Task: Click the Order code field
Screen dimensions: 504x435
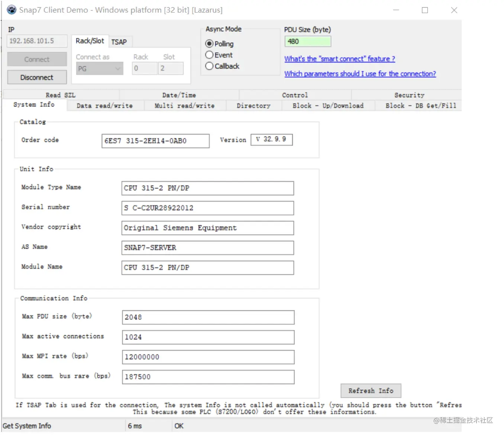Action: 155,141
